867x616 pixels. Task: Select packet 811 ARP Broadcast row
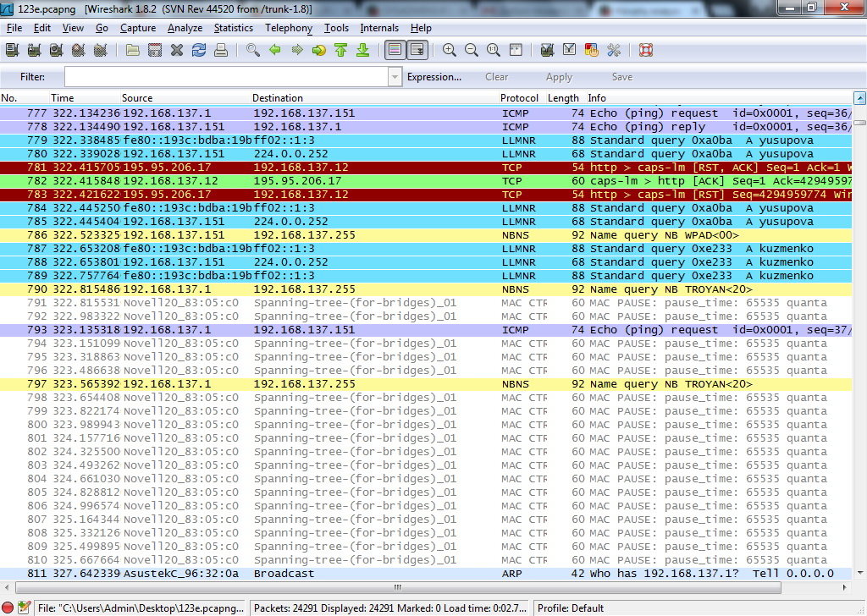click(426, 574)
